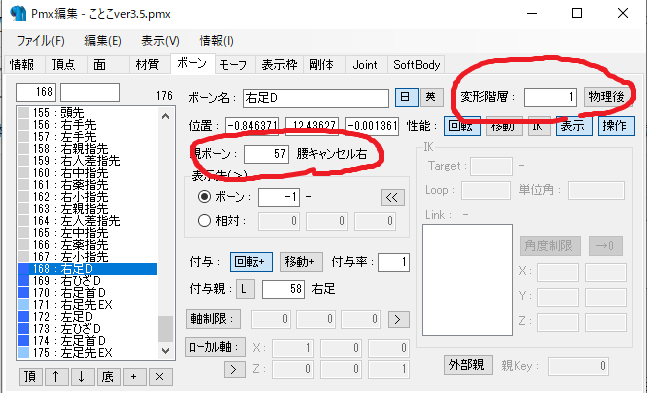Screen dimensions: 647x393
Task: Open the 表示(V) menu
Action: [160, 40]
